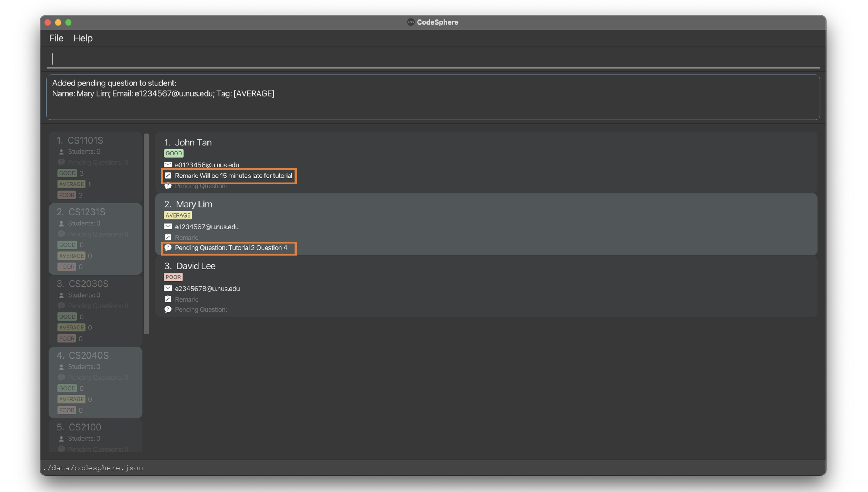Click the ./data/codesphere.json status bar path
Screen dimensions: 868x492
pyautogui.click(x=93, y=468)
